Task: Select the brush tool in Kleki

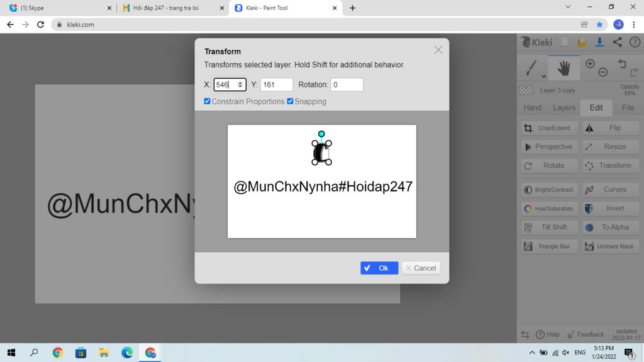Action: click(x=531, y=68)
